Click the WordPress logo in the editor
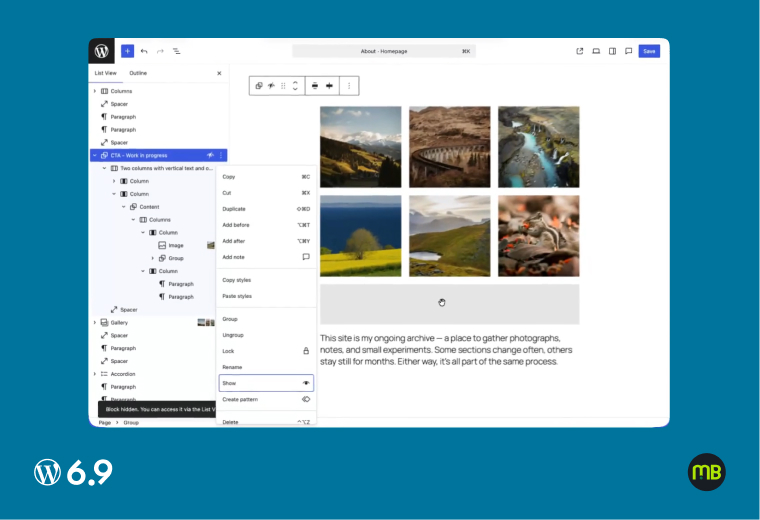Screen dimensions: 760x520 tap(102, 51)
